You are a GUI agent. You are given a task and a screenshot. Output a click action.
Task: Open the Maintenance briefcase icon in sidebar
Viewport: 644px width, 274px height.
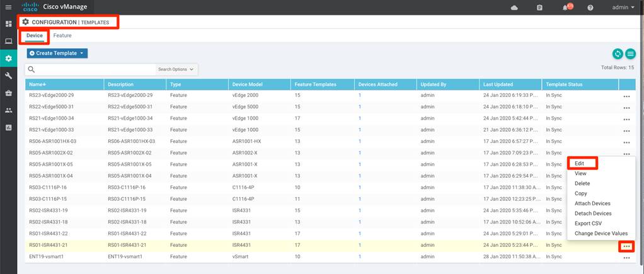(x=8, y=93)
